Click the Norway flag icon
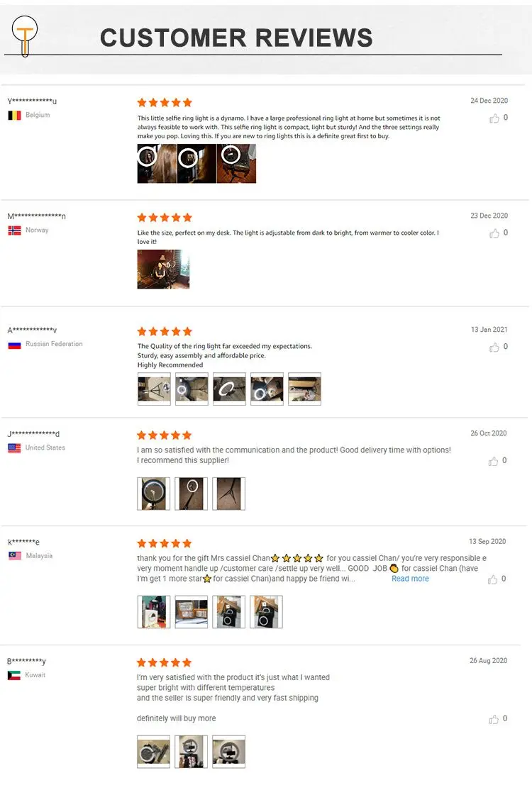 [14, 230]
